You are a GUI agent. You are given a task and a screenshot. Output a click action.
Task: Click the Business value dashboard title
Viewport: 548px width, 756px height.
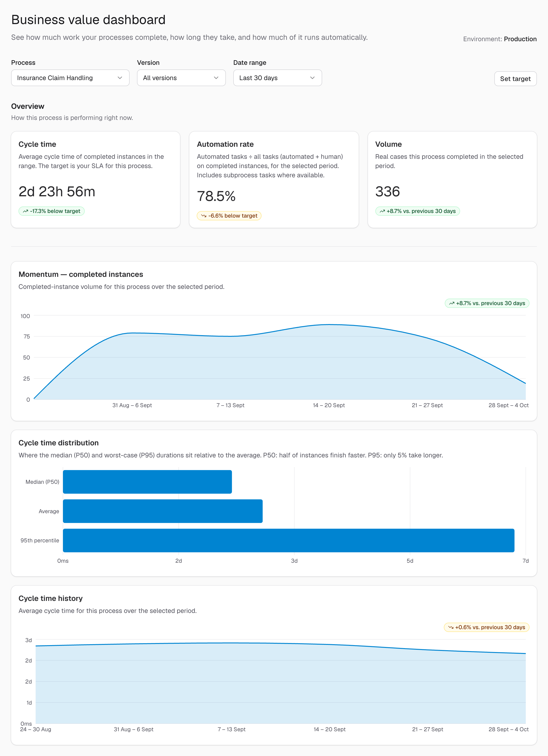[x=88, y=20]
